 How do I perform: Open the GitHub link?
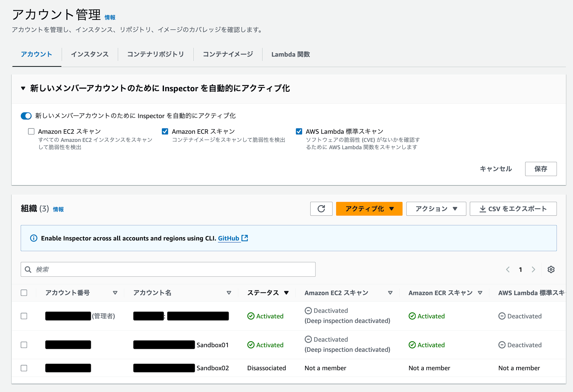[229, 238]
